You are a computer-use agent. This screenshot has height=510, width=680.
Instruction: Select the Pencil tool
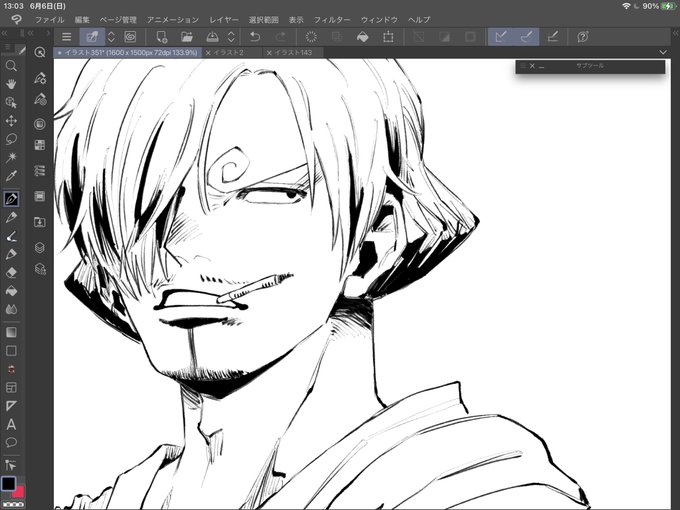[11, 218]
